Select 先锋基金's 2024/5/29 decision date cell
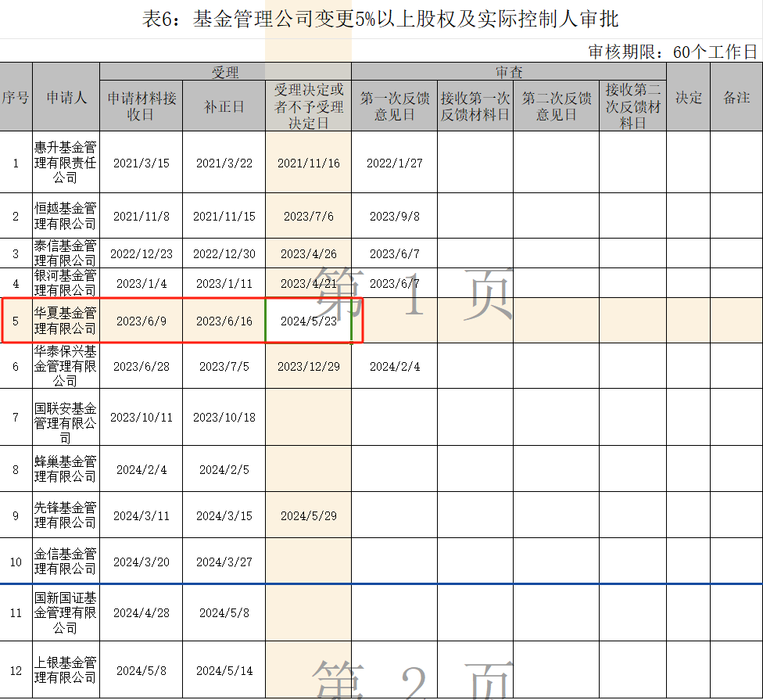This screenshot has height=700, width=763. click(x=308, y=515)
